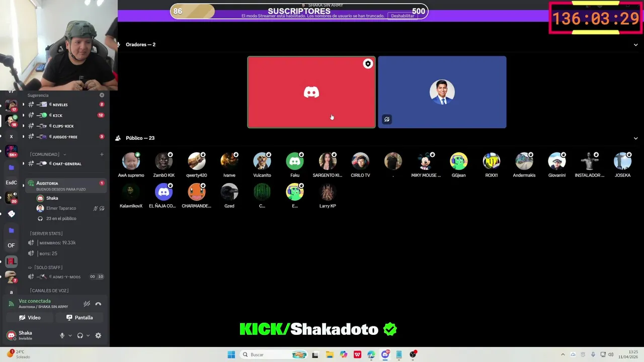Collapse the CANALES DE VOZ category
This screenshot has height=362, width=644.
tap(49, 291)
